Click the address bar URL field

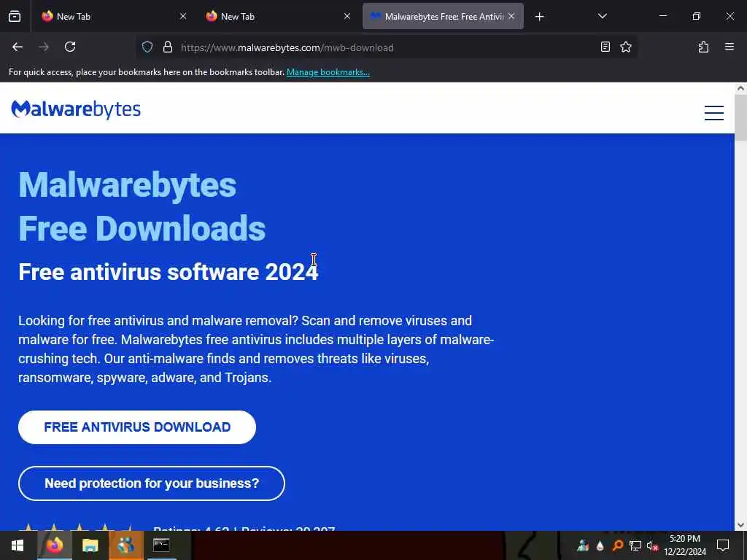[386, 47]
